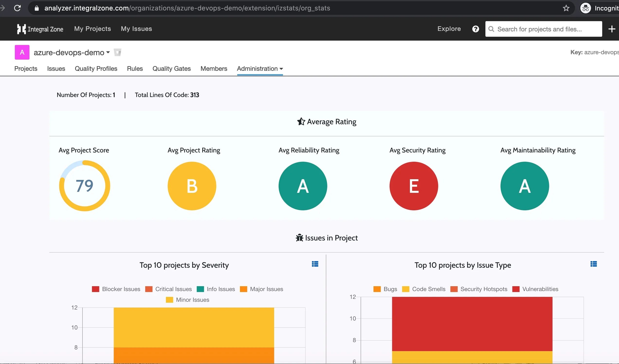
Task: Toggle Minor Issues legend series
Action: (x=187, y=300)
